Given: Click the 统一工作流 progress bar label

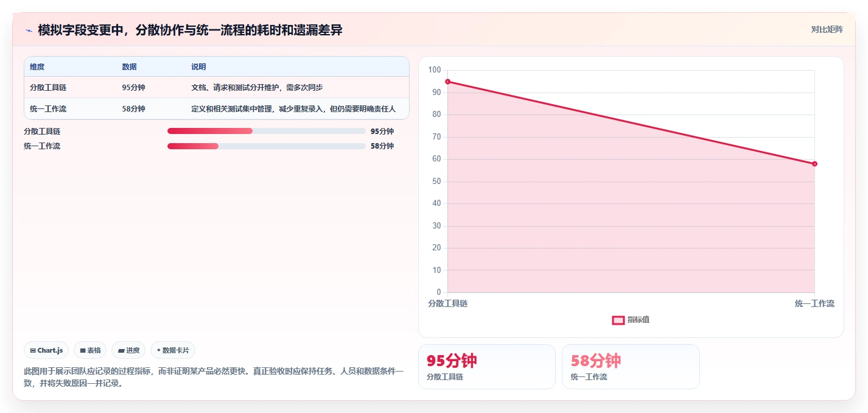Looking at the screenshot, I should 42,146.
